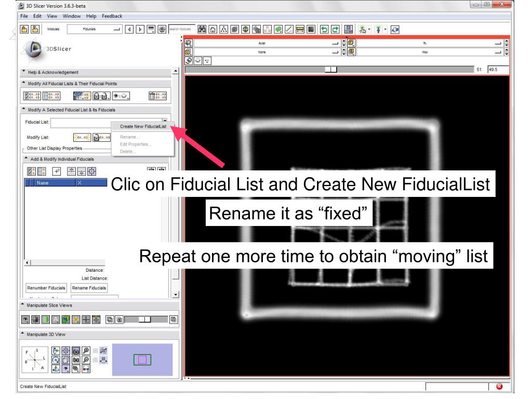Open the mov background volume dropdown
Image resolution: width=532 pixels, height=399 pixels.
coord(430,52)
